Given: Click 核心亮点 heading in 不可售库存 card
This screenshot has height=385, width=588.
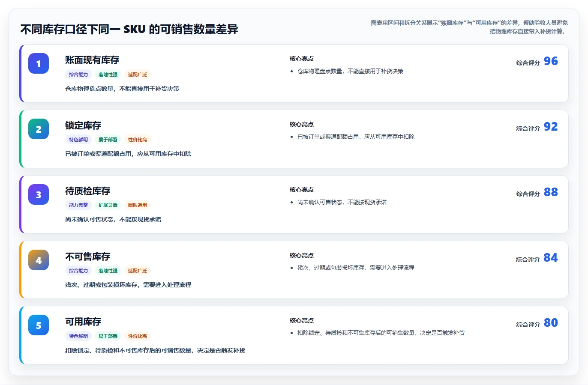Looking at the screenshot, I should [x=302, y=256].
